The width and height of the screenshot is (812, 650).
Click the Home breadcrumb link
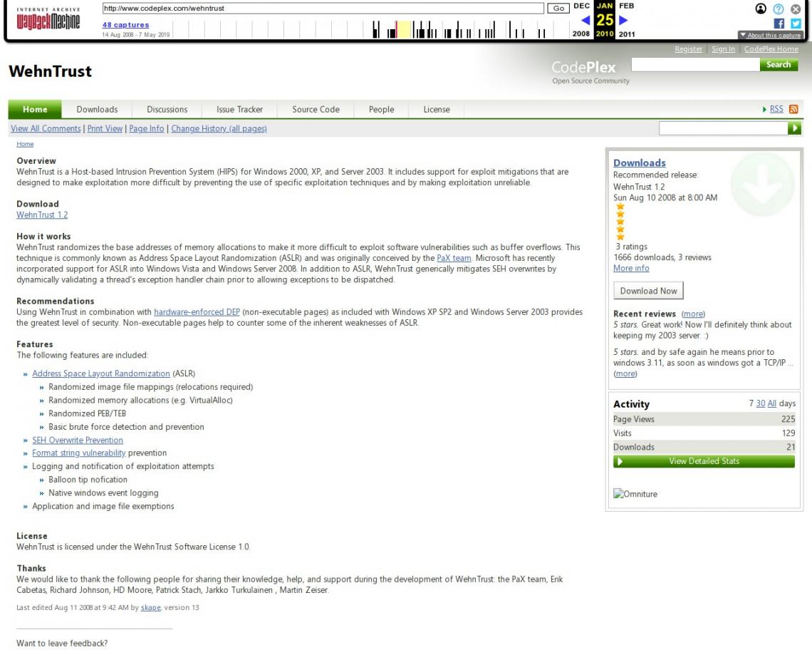point(25,144)
